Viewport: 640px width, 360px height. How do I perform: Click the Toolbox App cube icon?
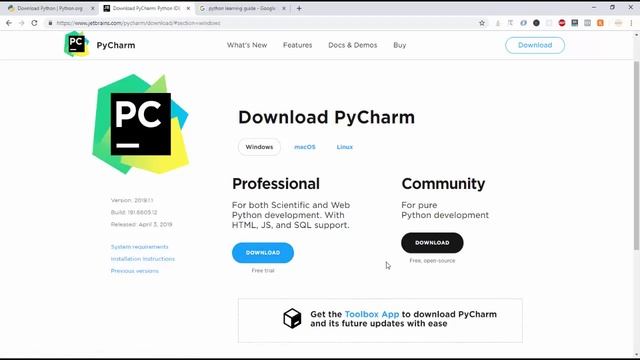click(292, 318)
